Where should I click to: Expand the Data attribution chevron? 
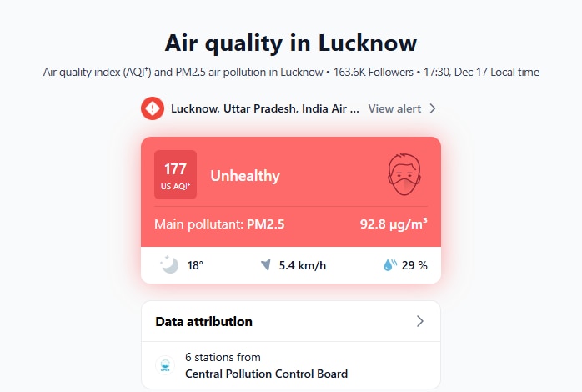click(420, 321)
